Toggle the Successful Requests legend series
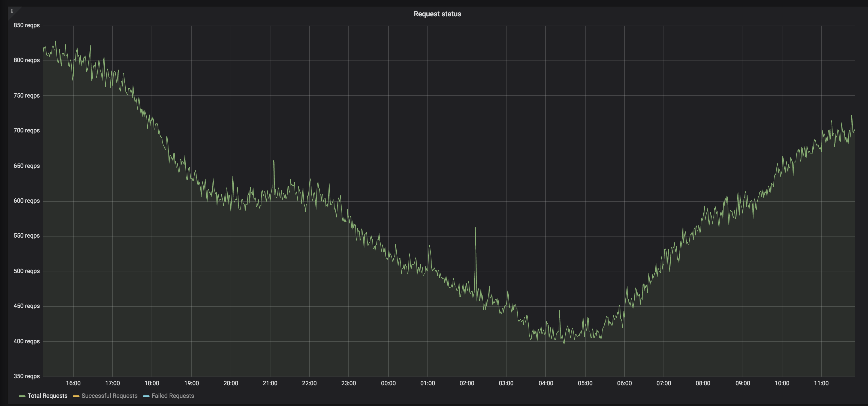The width and height of the screenshot is (868, 406). tap(109, 396)
